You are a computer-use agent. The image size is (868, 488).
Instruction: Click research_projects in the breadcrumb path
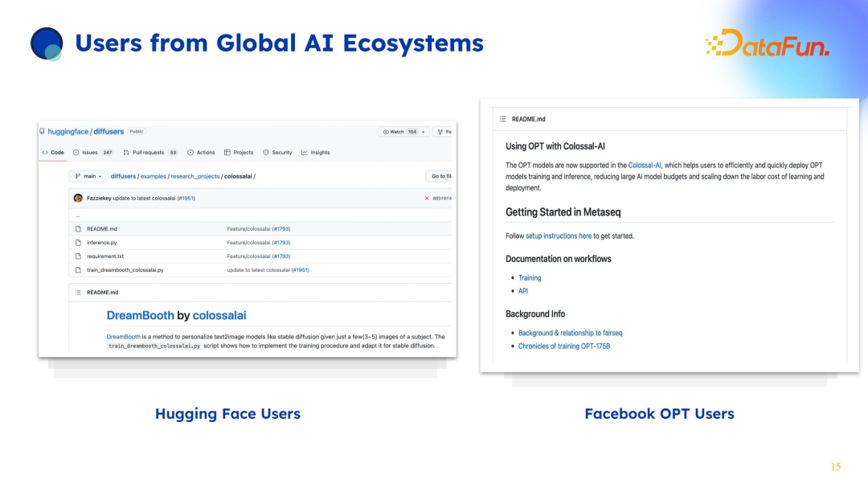[194, 176]
